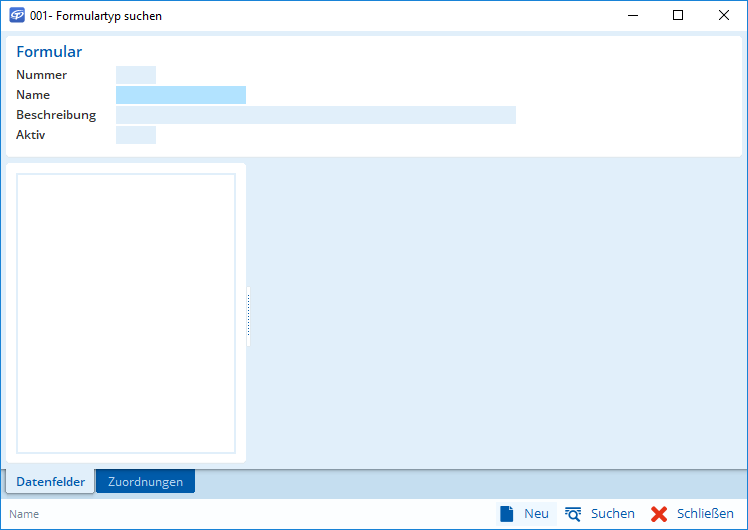
Task: Open the Zuordnungen tab
Action: tap(145, 482)
